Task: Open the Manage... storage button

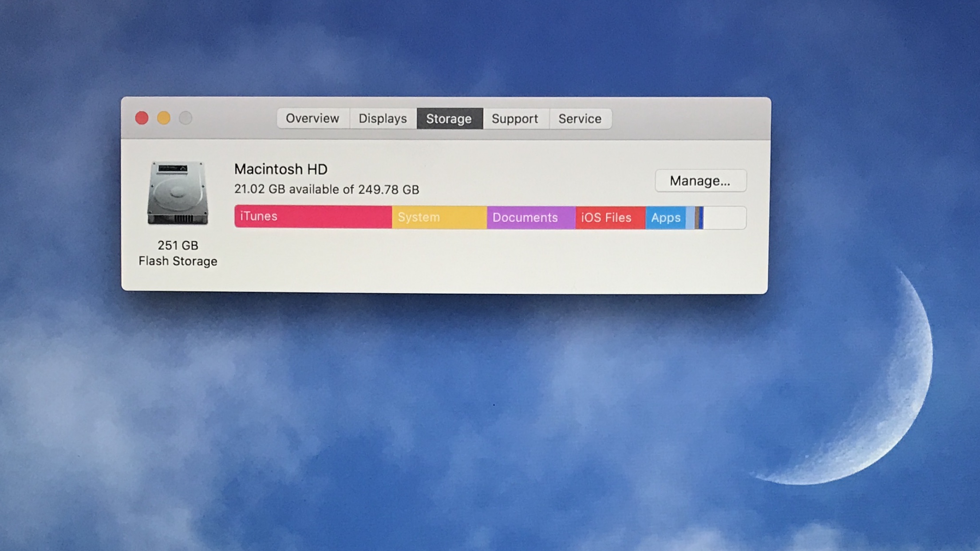Action: pyautogui.click(x=700, y=181)
